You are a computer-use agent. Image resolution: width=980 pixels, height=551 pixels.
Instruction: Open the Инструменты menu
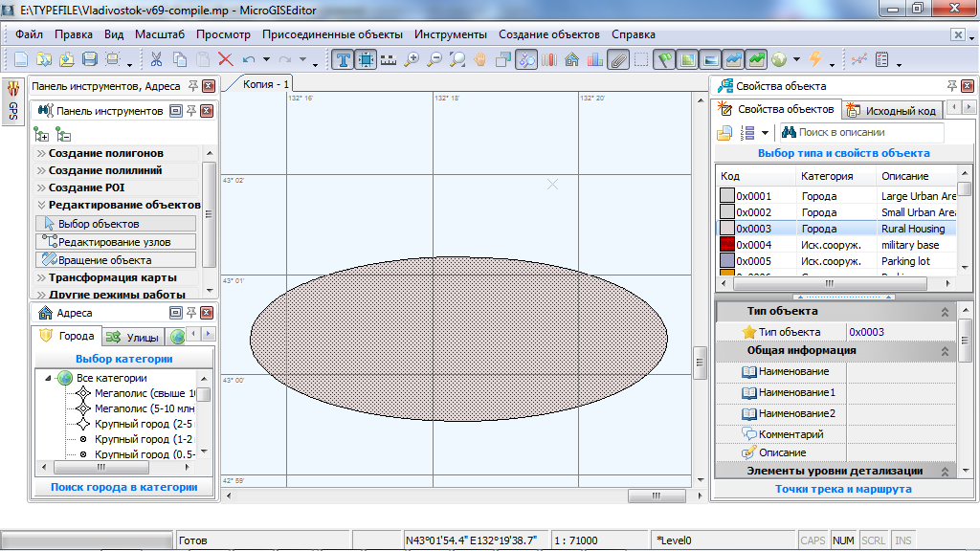450,34
